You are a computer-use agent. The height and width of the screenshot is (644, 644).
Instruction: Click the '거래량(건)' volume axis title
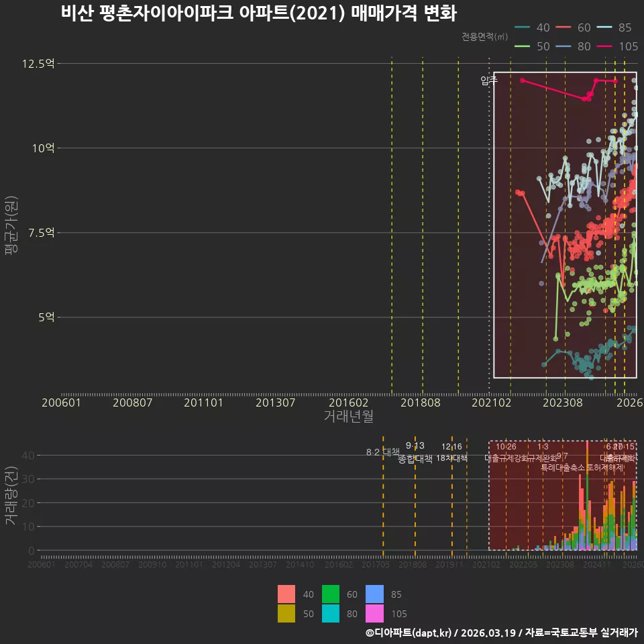coord(11,496)
